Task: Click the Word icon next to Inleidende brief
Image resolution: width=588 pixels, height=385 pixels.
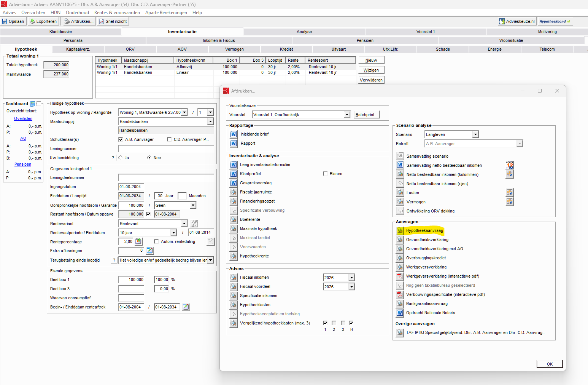Action: tap(234, 134)
